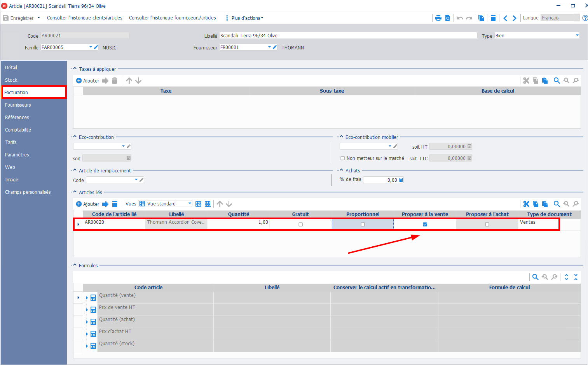
Task: Click the search icon in Taxes à appliquer toolbar
Action: (557, 81)
